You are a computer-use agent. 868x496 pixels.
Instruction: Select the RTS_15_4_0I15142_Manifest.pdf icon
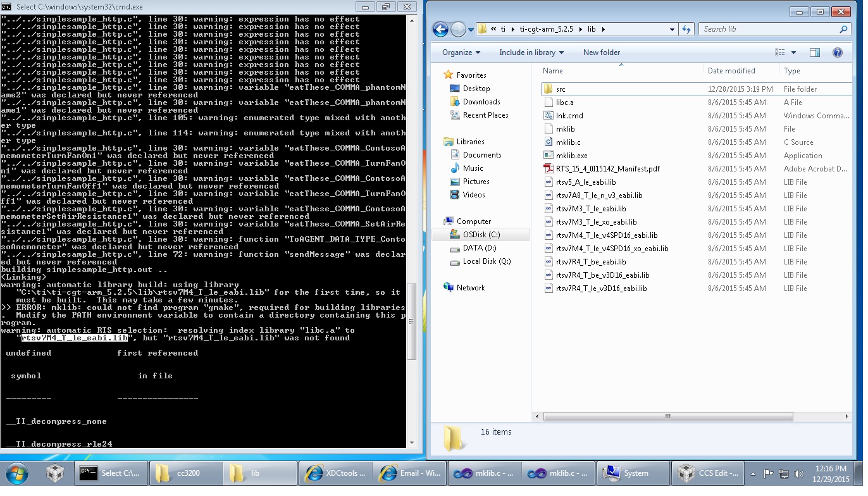pyautogui.click(x=549, y=169)
